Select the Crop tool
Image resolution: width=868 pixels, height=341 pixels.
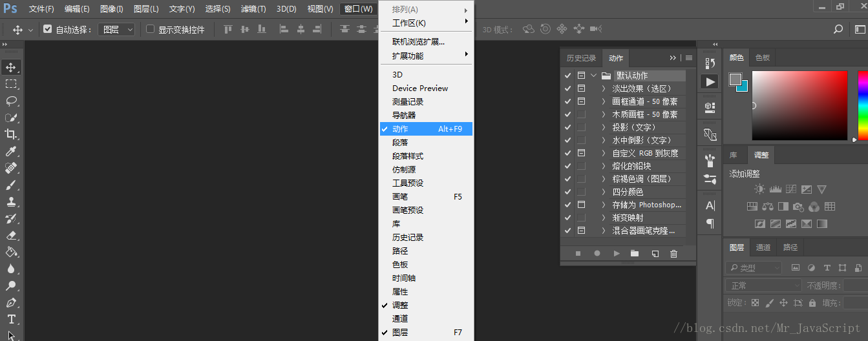pyautogui.click(x=11, y=134)
